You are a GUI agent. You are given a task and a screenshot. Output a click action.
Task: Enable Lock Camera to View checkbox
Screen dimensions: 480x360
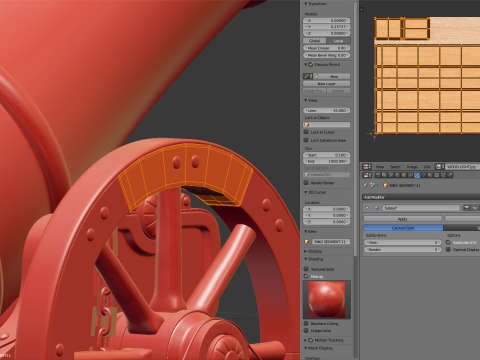(x=306, y=140)
